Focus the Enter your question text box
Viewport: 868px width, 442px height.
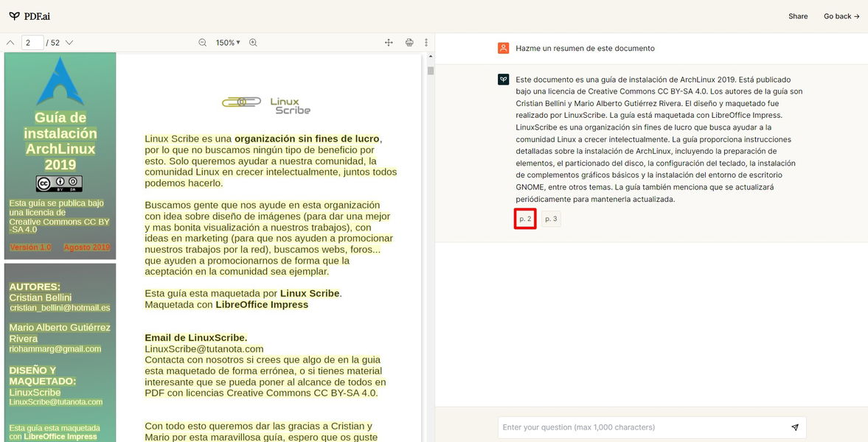(x=642, y=427)
